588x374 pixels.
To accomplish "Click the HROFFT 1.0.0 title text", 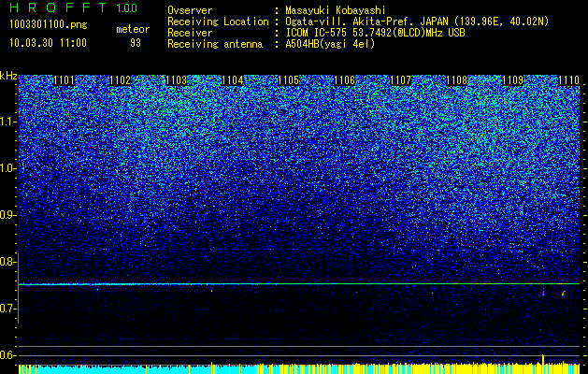I will (x=74, y=7).
